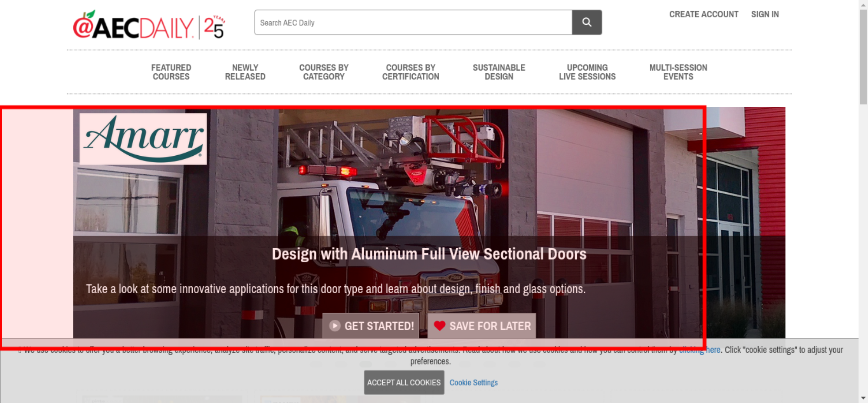Open the Sustainable Design section
This screenshot has width=868, height=403.
tap(499, 72)
